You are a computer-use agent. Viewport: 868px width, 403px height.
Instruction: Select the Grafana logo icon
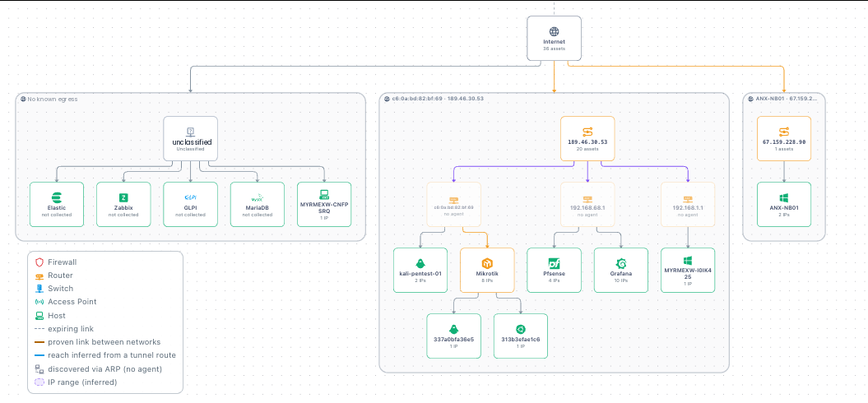click(x=621, y=263)
